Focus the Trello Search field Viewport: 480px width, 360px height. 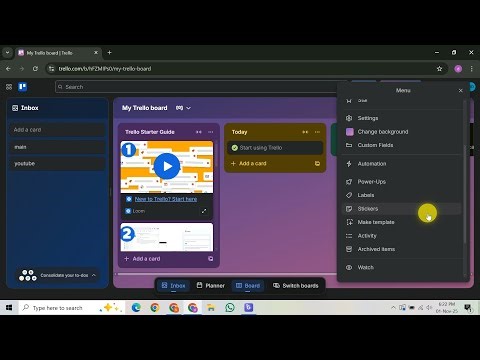click(x=197, y=87)
